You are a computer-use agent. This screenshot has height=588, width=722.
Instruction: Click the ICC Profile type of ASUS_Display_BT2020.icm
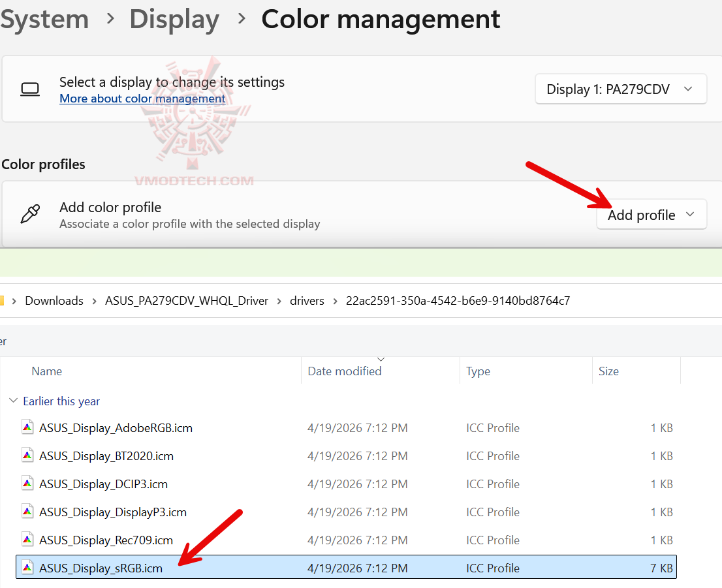click(493, 456)
